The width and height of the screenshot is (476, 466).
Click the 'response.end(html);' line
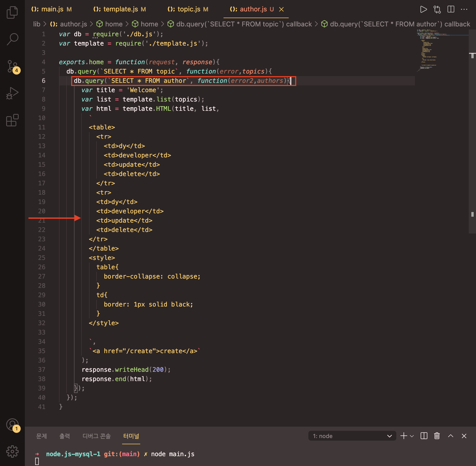click(x=117, y=379)
